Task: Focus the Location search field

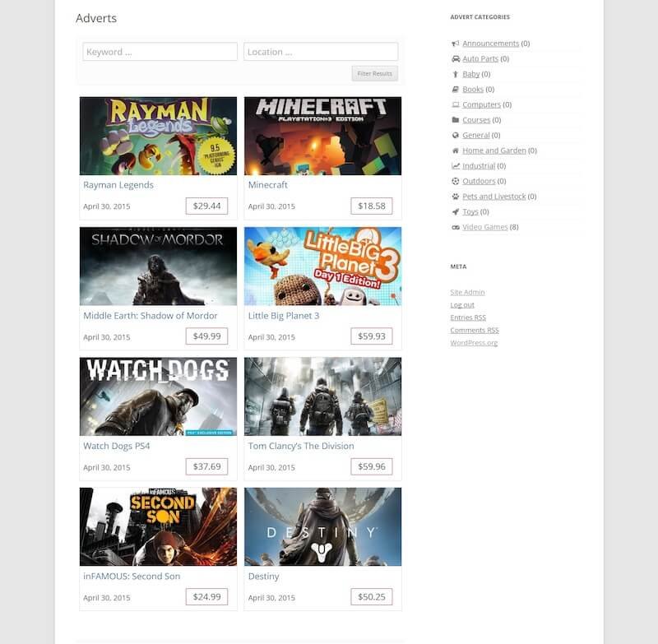Action: tap(321, 52)
